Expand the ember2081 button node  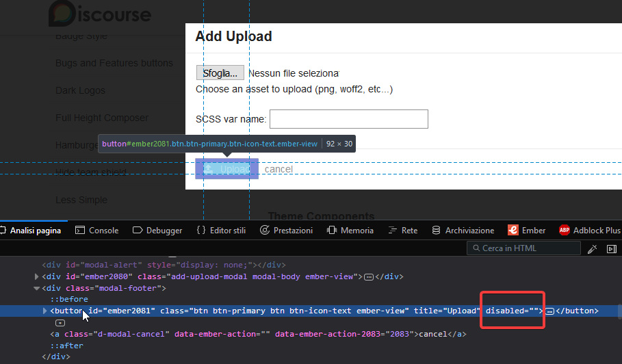[x=45, y=311]
